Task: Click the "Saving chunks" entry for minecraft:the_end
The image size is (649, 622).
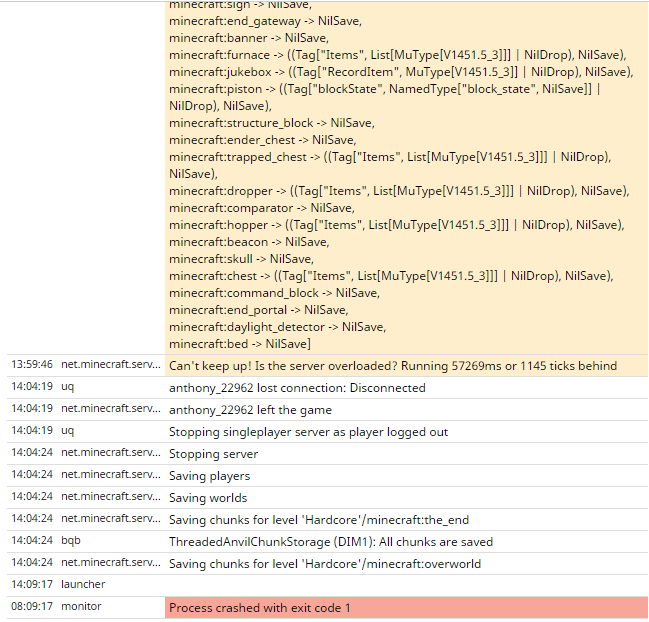Action: 319,520
